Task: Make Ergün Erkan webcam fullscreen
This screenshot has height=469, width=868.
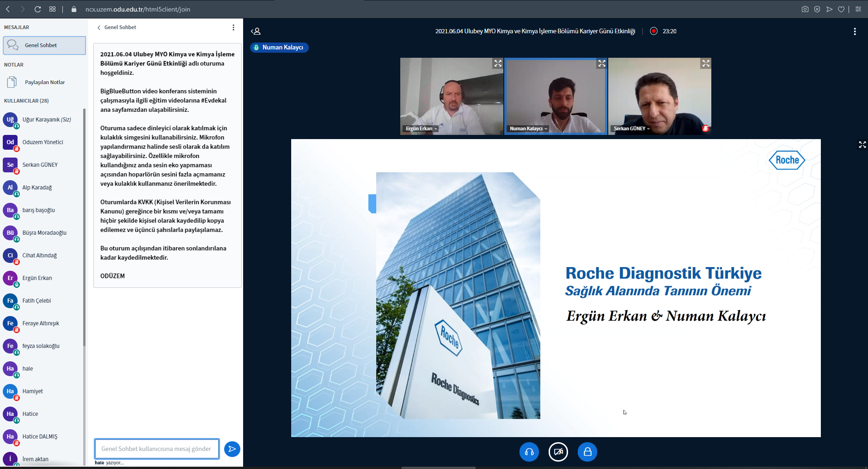Action: [497, 63]
